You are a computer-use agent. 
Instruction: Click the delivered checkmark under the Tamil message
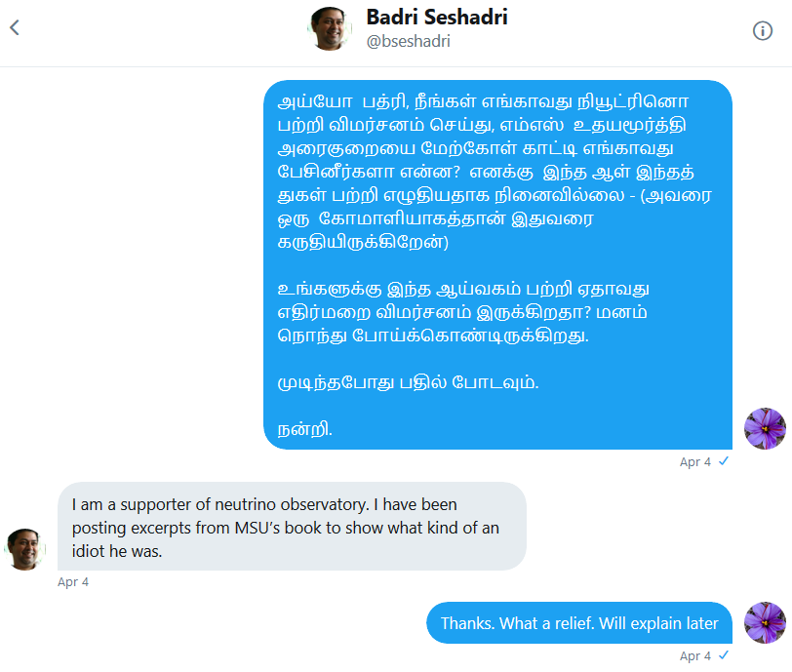[723, 461]
